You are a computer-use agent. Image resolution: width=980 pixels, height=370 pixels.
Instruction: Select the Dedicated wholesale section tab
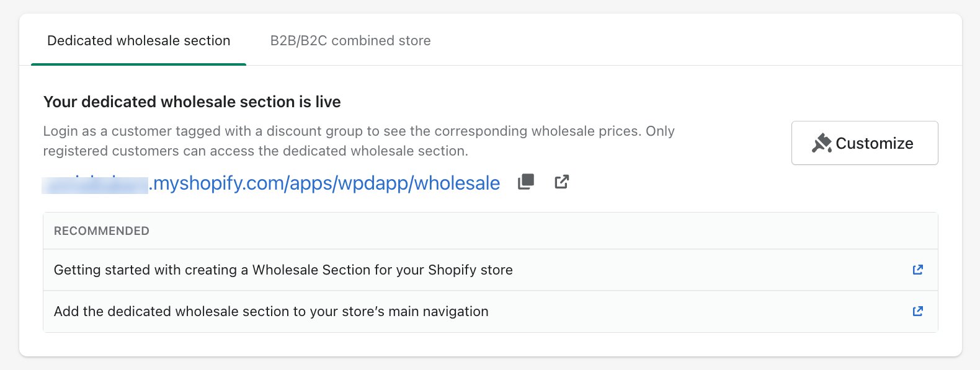(x=139, y=41)
